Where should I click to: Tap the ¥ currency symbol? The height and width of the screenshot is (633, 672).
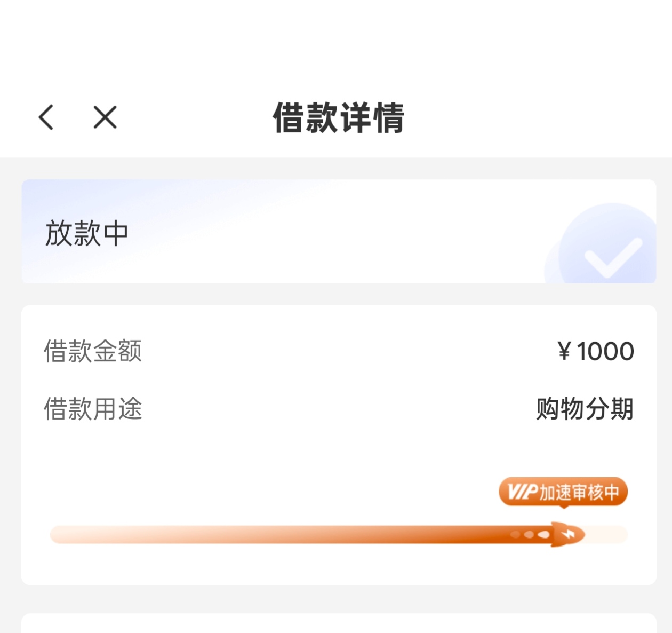tap(564, 351)
